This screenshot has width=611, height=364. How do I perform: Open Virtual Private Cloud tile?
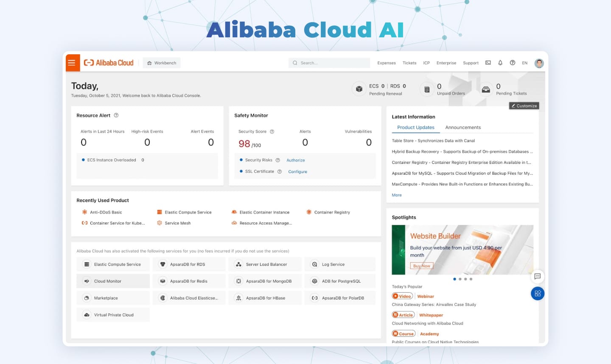click(113, 315)
